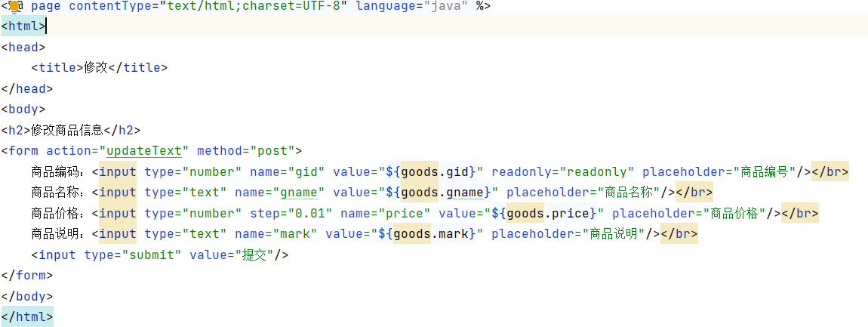Click the </br> tag on the 商品说明 line
This screenshot has width=868, height=327.
pyautogui.click(x=679, y=234)
